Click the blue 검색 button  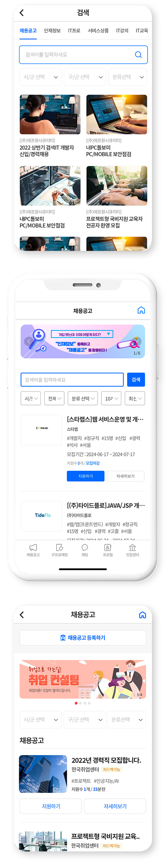pyautogui.click(x=136, y=380)
